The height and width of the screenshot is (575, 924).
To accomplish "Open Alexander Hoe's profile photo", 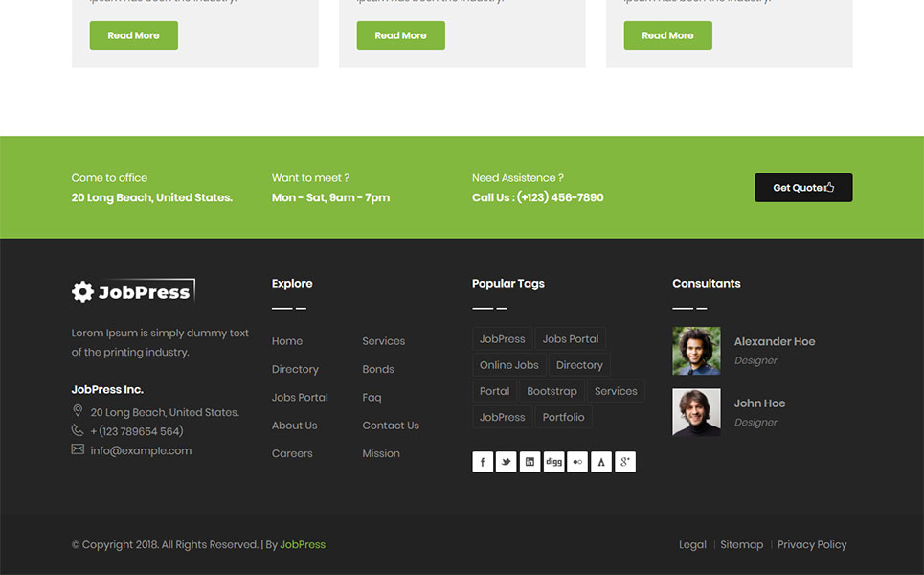I will click(x=696, y=351).
